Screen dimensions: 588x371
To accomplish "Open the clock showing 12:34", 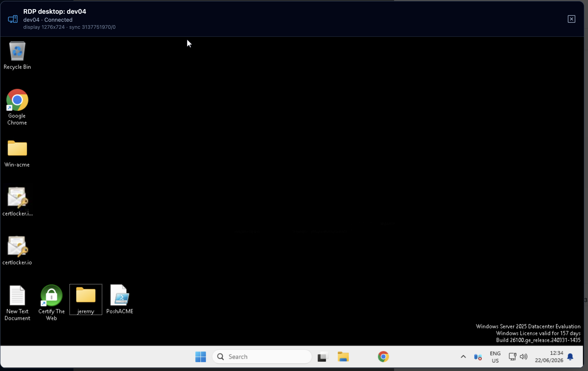I will click(x=549, y=357).
